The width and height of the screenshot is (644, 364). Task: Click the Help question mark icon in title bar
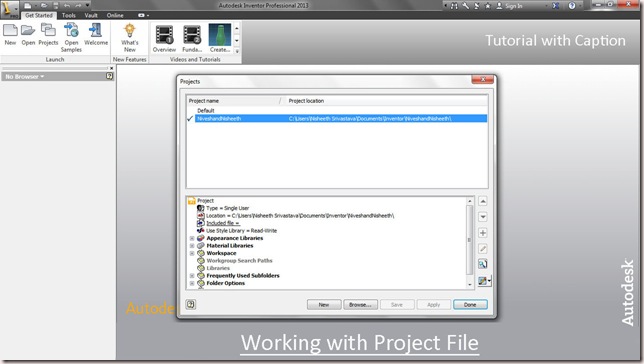[x=572, y=6]
